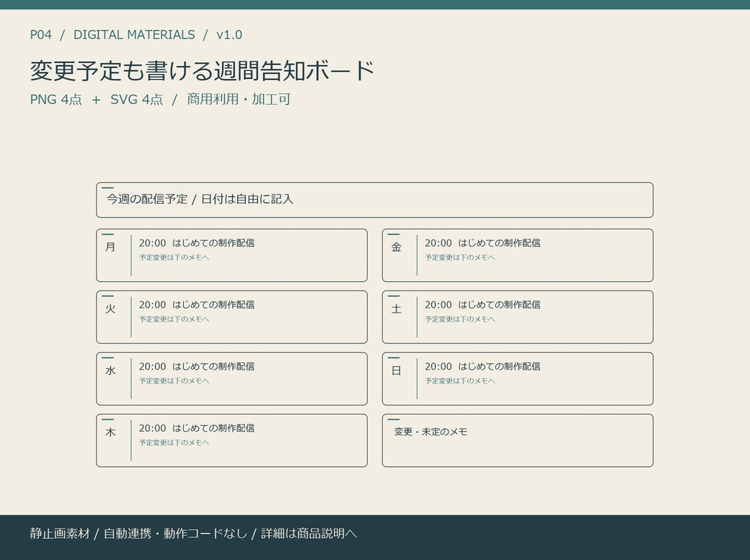Select the 20:00 はじめての制作配信 entry in 日 card

click(483, 366)
